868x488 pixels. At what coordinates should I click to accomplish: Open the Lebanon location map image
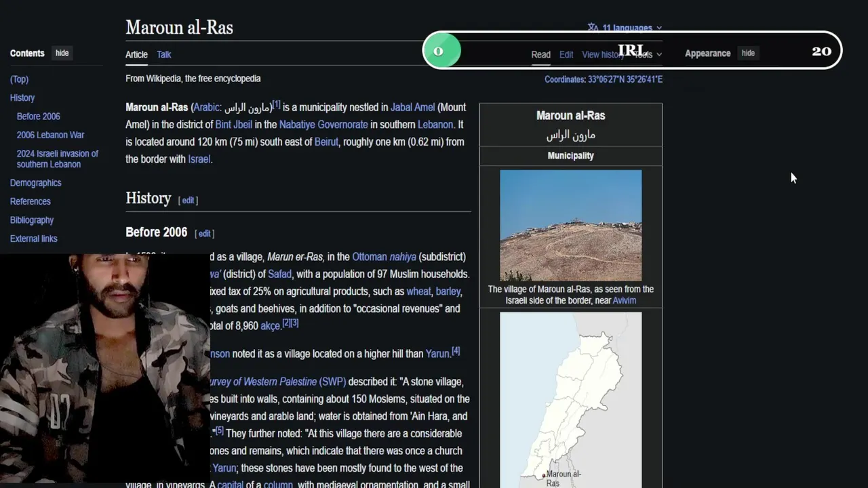click(570, 400)
